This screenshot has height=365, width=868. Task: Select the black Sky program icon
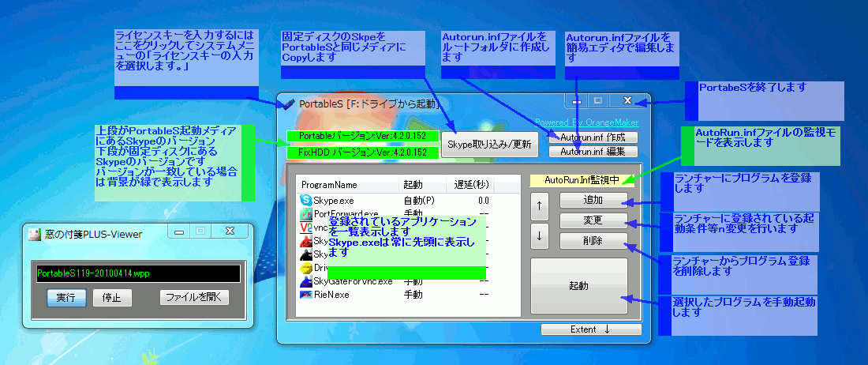[306, 254]
